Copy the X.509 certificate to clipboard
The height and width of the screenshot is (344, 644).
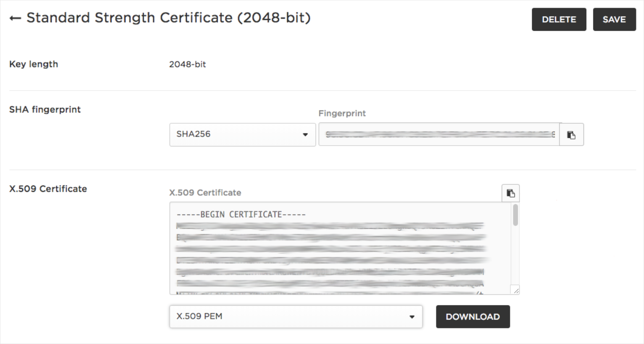510,193
